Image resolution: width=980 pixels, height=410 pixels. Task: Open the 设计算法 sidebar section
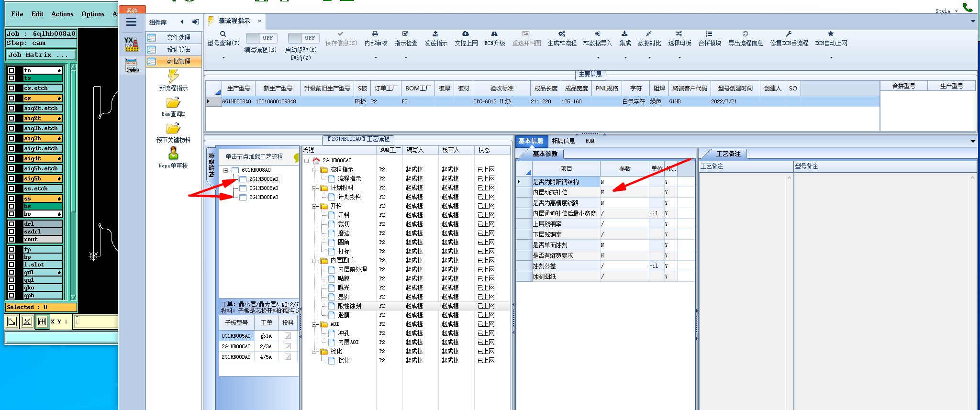(174, 49)
